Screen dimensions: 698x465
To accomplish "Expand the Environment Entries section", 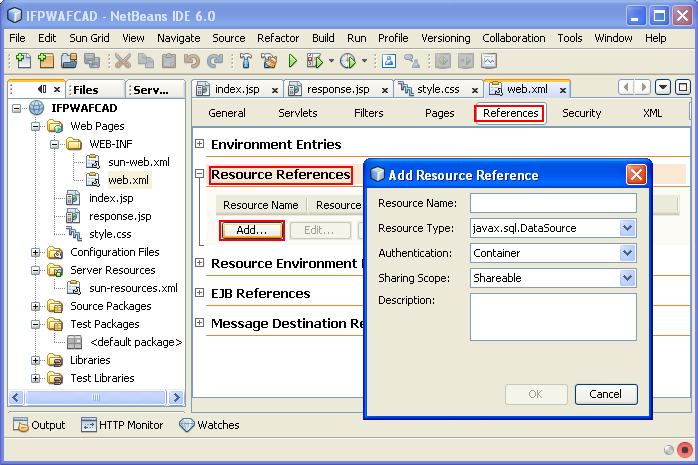I will [200, 144].
